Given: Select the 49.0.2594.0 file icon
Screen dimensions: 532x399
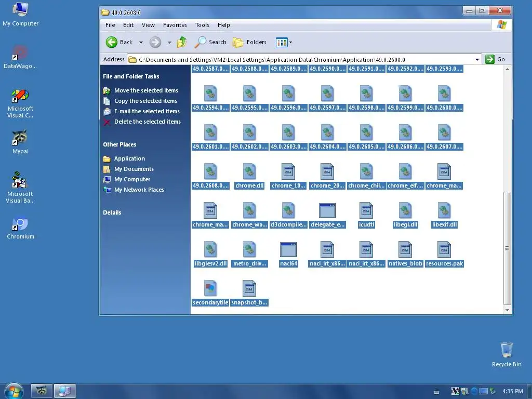Looking at the screenshot, I should tap(210, 94).
